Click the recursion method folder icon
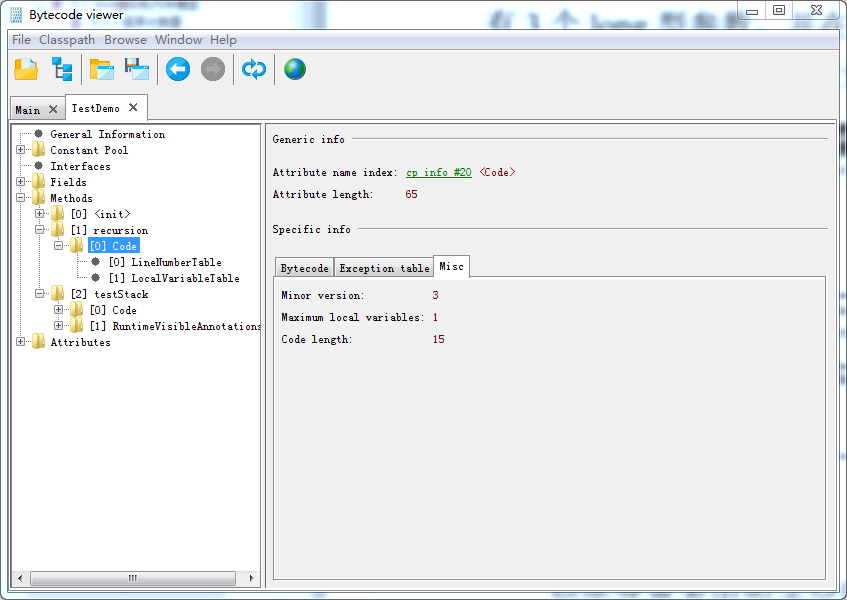This screenshot has width=847, height=600. [x=58, y=230]
